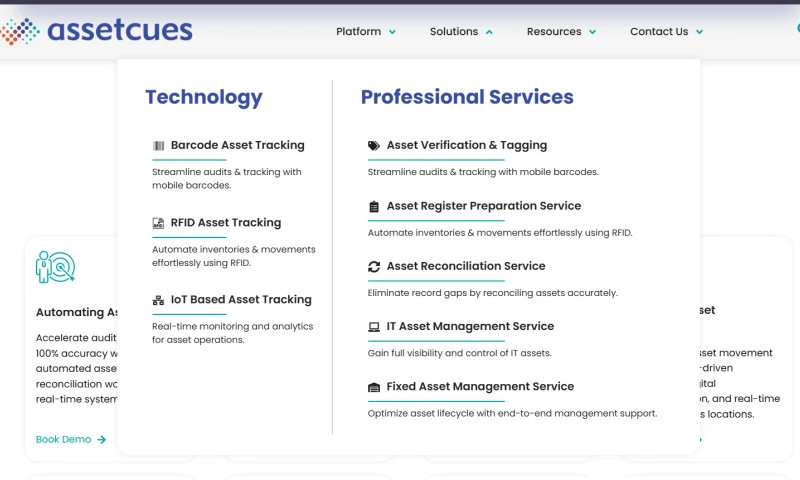Click the sync icon beside Asset Reconciliation Service
This screenshot has width=800, height=480.
tap(374, 267)
